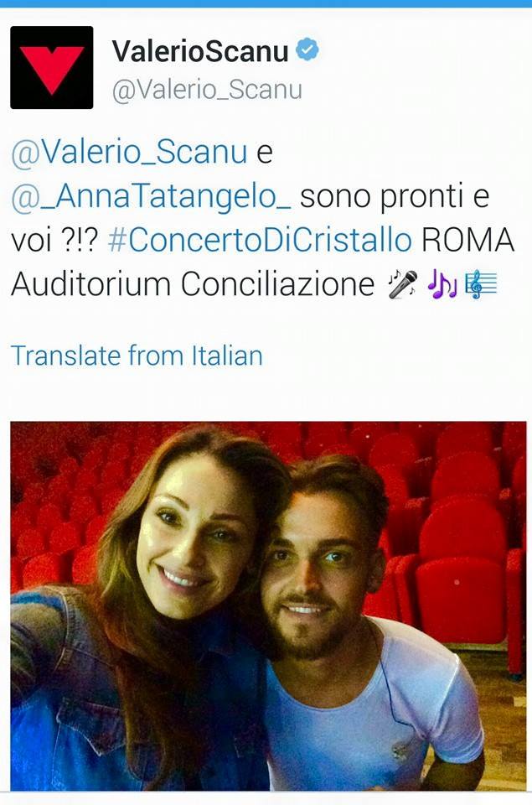532x805 pixels.
Task: Select the text 'sono pronti e'
Action: (394, 196)
